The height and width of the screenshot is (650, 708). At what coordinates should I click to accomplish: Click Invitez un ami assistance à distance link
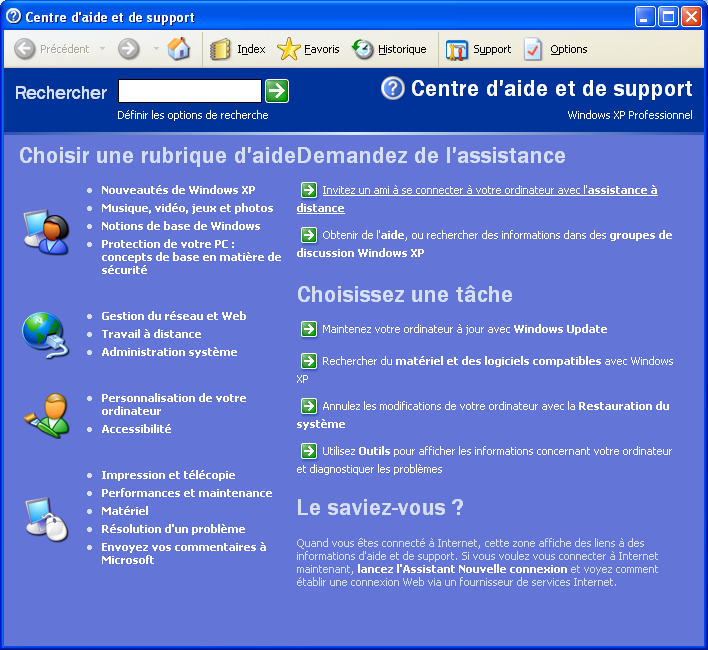point(489,190)
